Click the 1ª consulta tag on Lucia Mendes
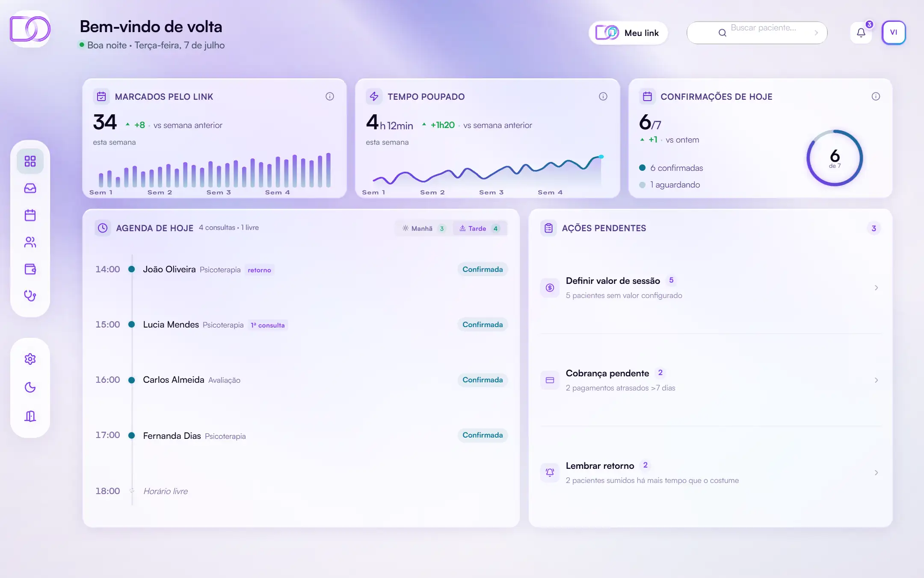 268,325
